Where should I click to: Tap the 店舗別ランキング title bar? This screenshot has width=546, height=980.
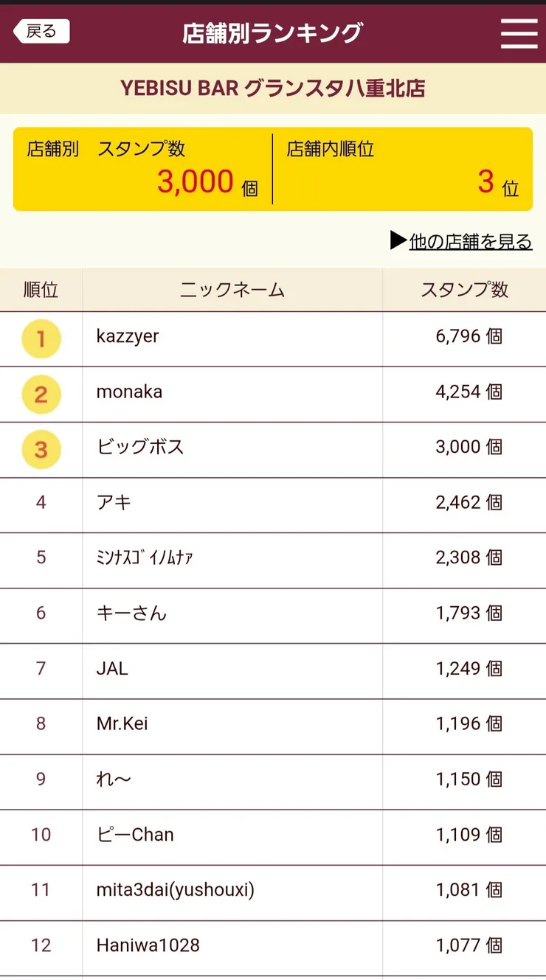pyautogui.click(x=273, y=33)
